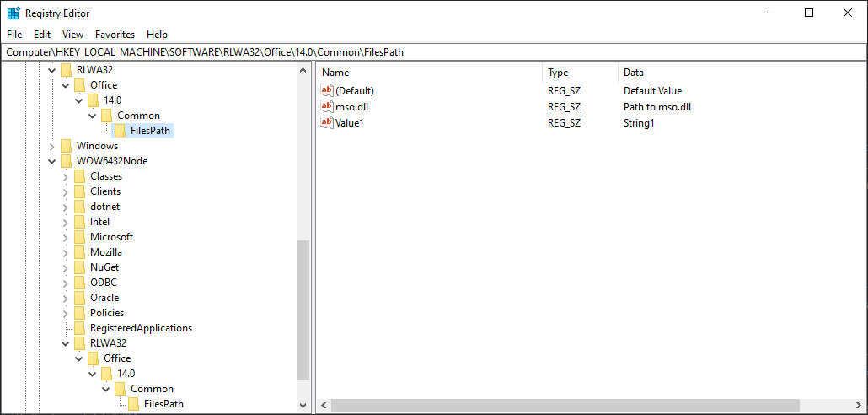This screenshot has width=868, height=415.
Task: Select the RegisteredApplications key label
Action: (x=142, y=328)
